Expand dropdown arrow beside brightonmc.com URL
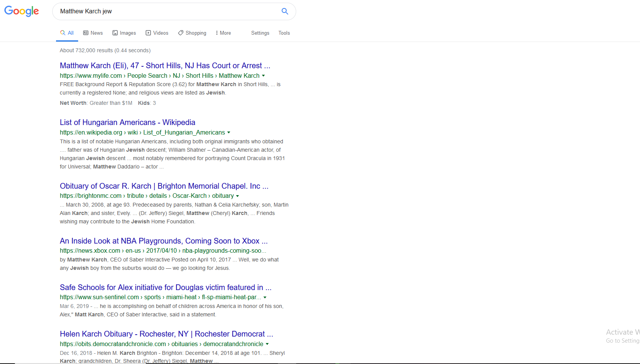The width and height of the screenshot is (640, 364). [x=237, y=196]
